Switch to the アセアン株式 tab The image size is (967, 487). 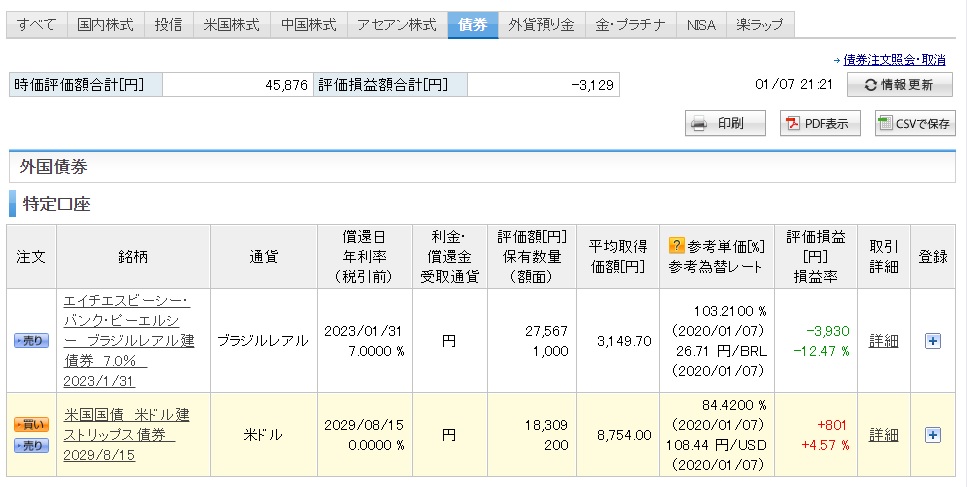click(397, 25)
